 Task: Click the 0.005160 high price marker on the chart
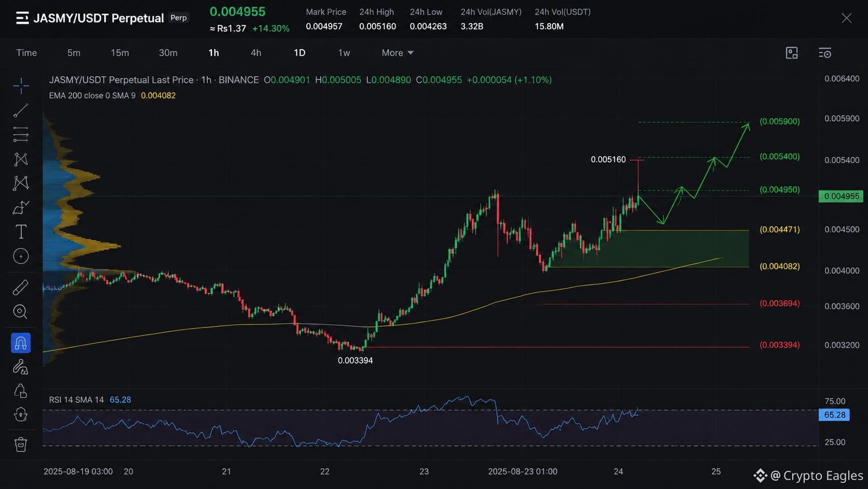(608, 160)
